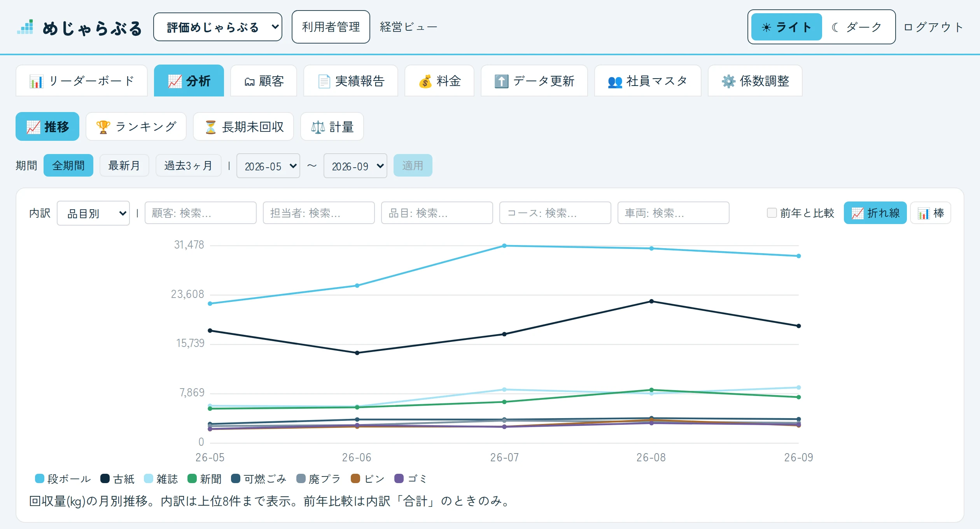Image resolution: width=980 pixels, height=529 pixels.
Task: Select the 分析 tab
Action: click(189, 81)
